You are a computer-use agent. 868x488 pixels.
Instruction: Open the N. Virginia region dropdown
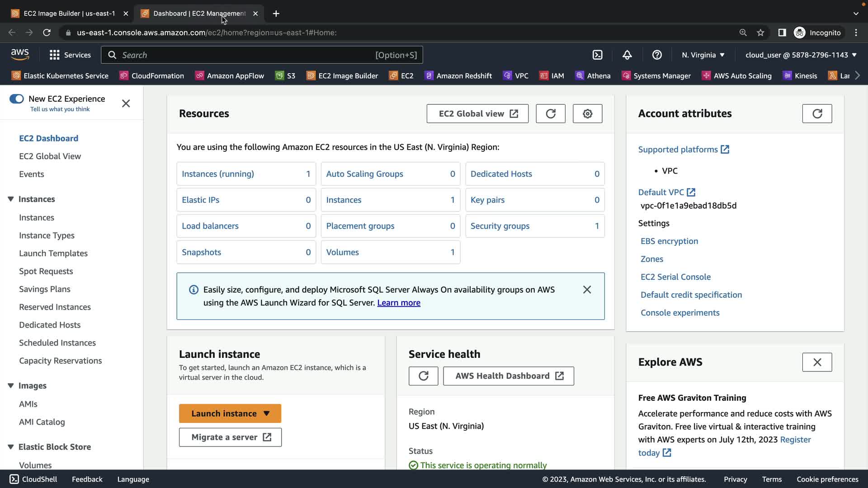(x=703, y=55)
